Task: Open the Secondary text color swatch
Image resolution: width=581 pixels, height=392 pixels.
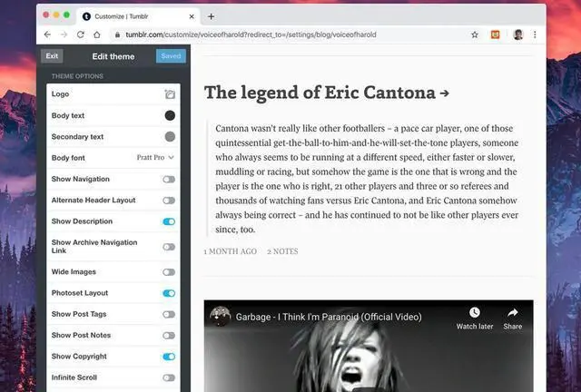Action: pos(170,137)
